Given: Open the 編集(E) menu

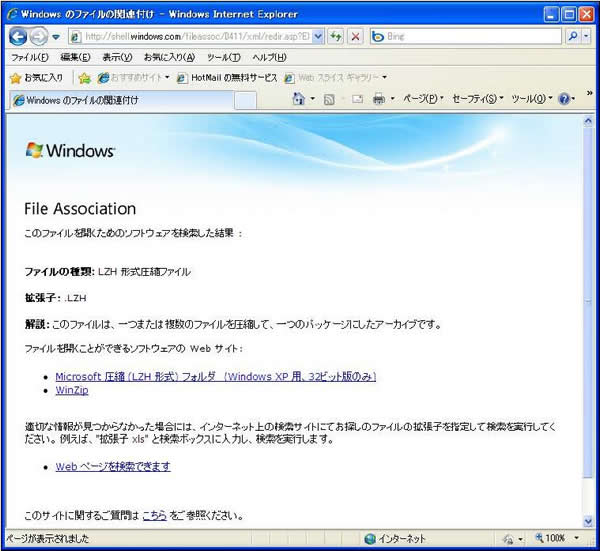Looking at the screenshot, I should pos(75,57).
